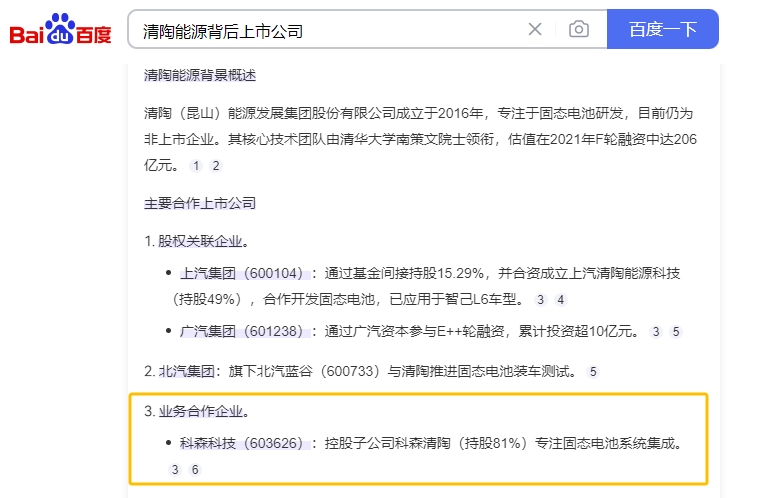Screen dimensions: 775x498
Task: Open citation 3 after 智己L6车型
Action: [x=541, y=300]
